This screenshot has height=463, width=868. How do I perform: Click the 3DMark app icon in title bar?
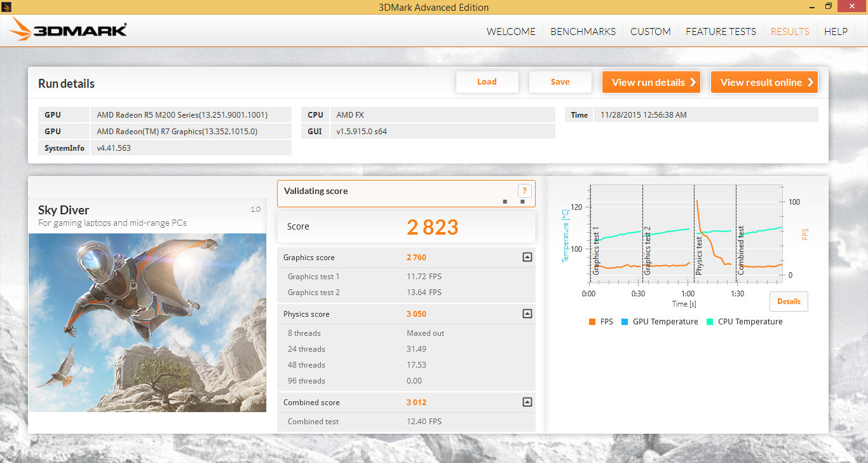tap(7, 7)
